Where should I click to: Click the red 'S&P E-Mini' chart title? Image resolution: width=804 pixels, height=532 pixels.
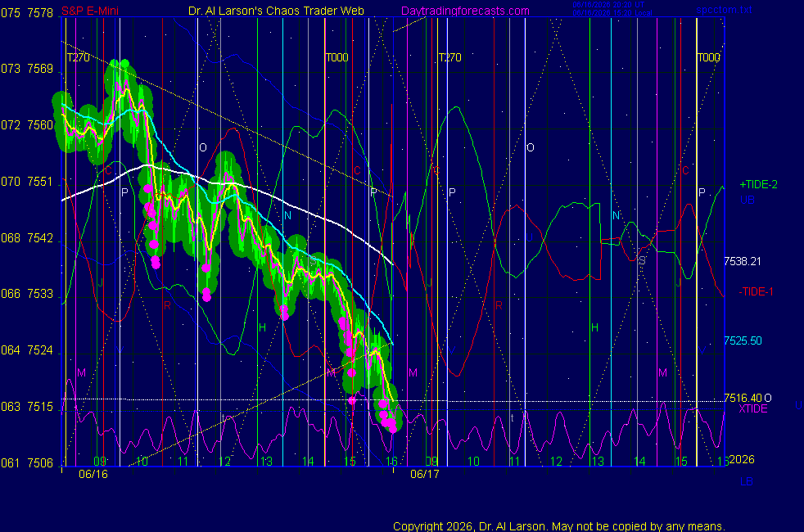(x=90, y=11)
